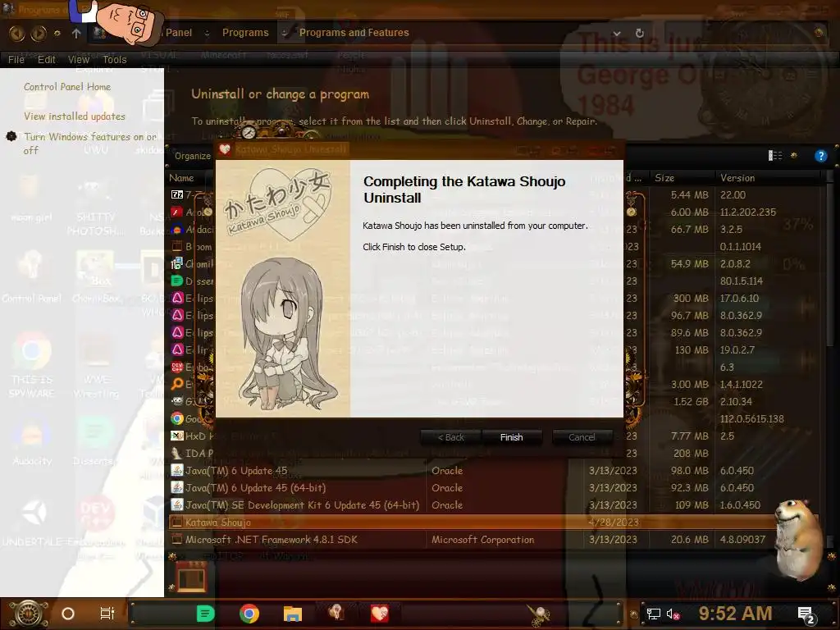
Task: Click the Eclipse icon on the 300 MB row
Action: [x=177, y=298]
